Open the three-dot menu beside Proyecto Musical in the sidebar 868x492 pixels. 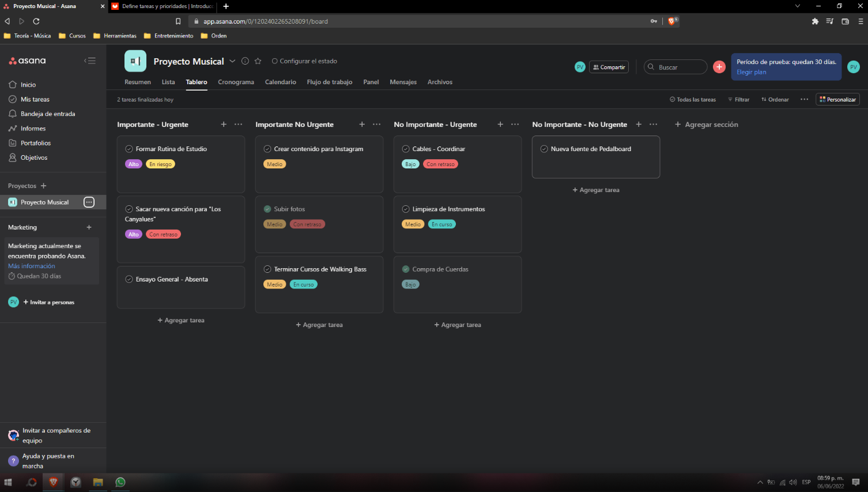click(x=89, y=202)
